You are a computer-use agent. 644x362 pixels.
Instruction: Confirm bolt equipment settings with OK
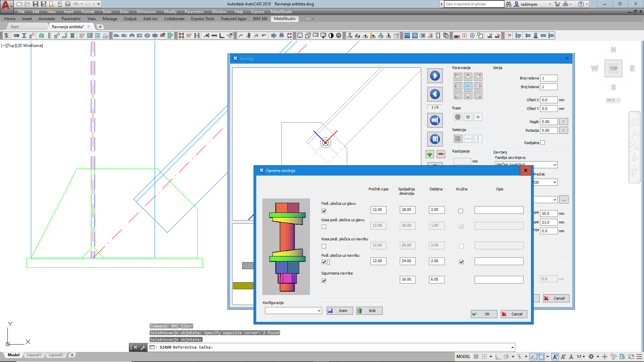tap(484, 314)
